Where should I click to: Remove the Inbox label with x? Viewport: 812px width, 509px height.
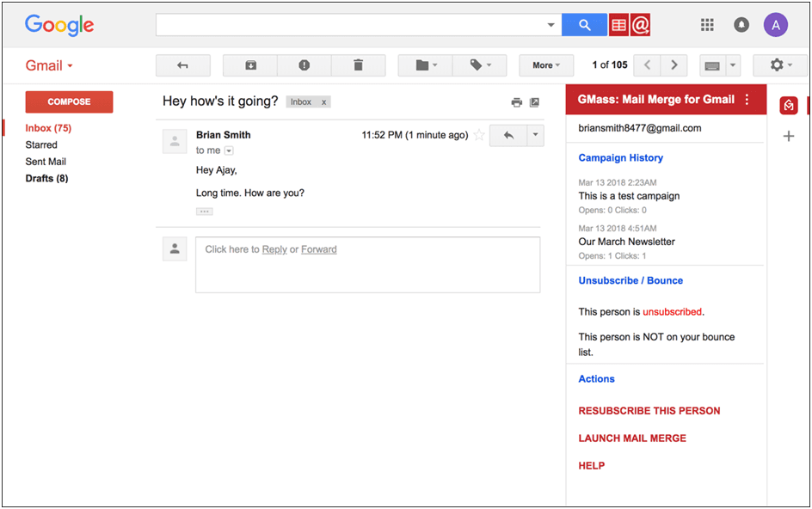click(323, 102)
